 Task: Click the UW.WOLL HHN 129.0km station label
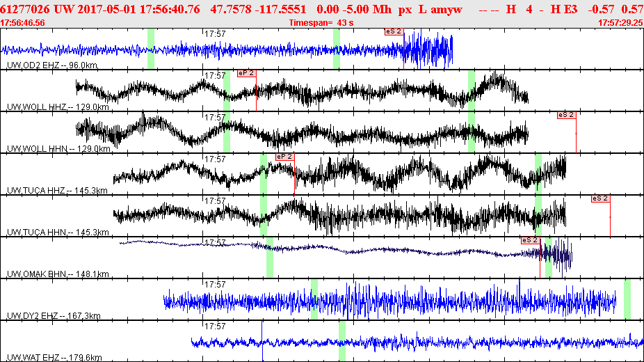point(58,149)
